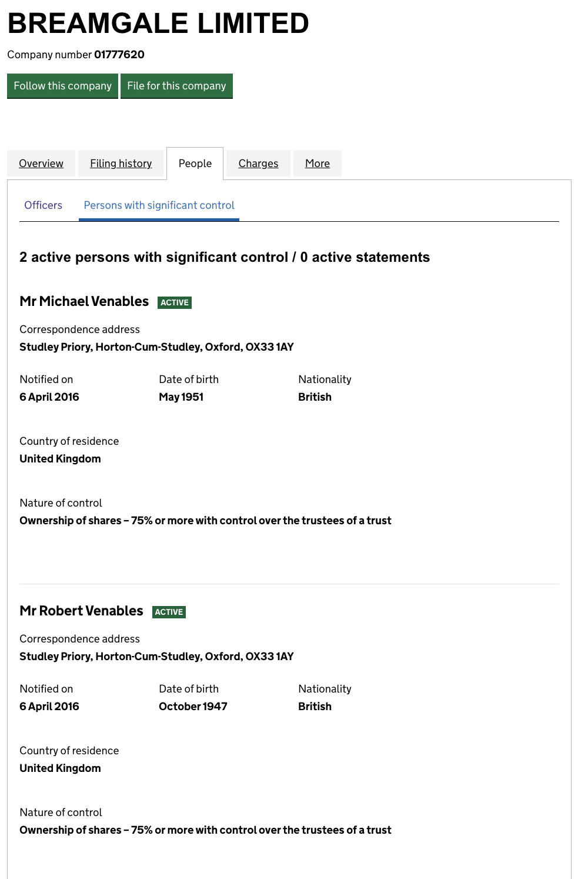Click the October 1947 date of birth

193,707
